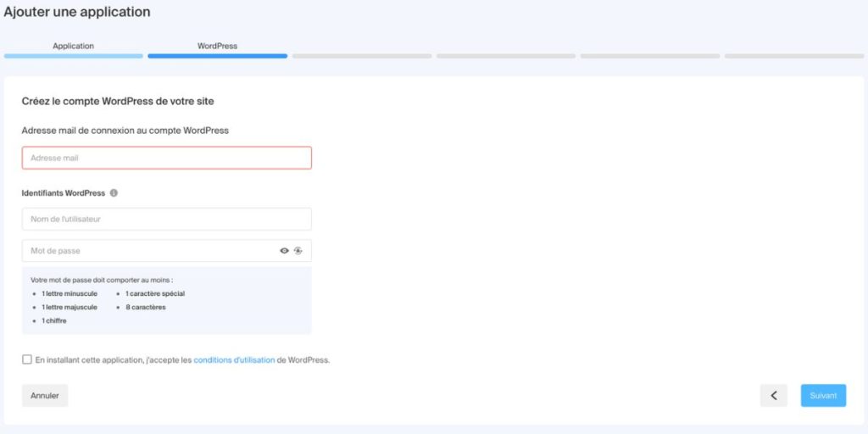Open the conditions d'utilisation link
This screenshot has width=868, height=434.
click(234, 359)
